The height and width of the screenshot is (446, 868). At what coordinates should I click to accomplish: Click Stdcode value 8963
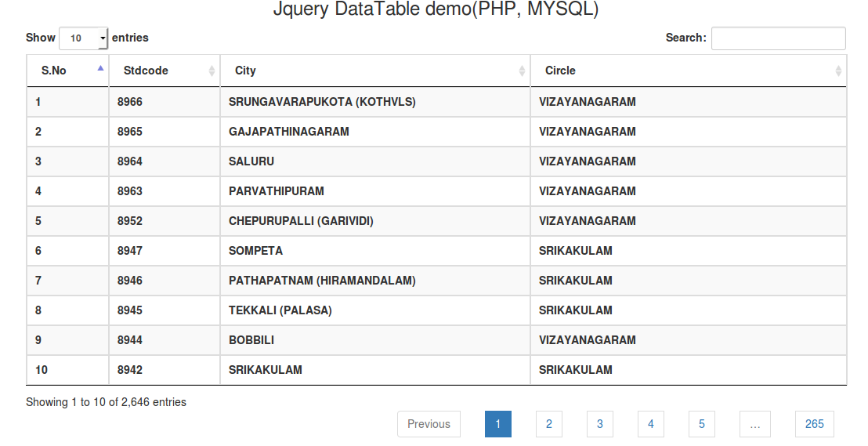tap(129, 191)
